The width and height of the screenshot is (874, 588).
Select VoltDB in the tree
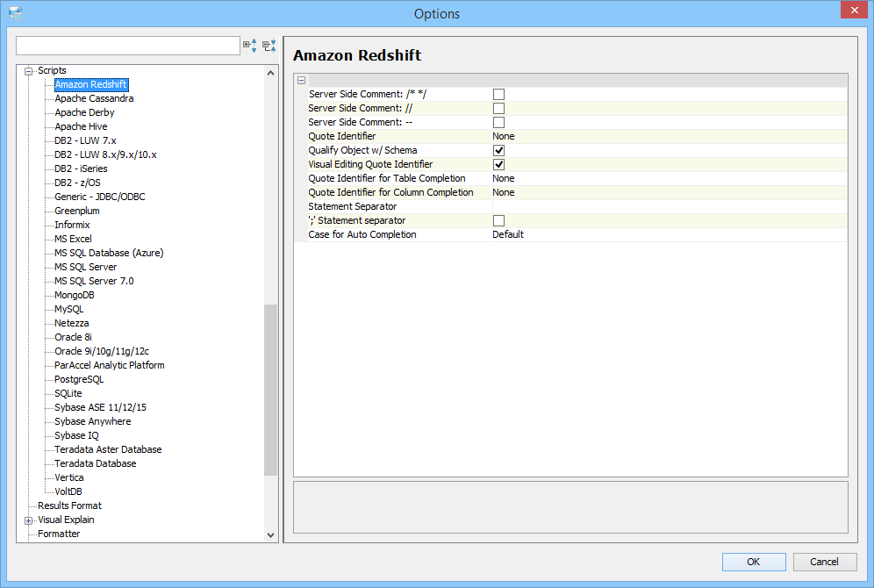tap(68, 491)
